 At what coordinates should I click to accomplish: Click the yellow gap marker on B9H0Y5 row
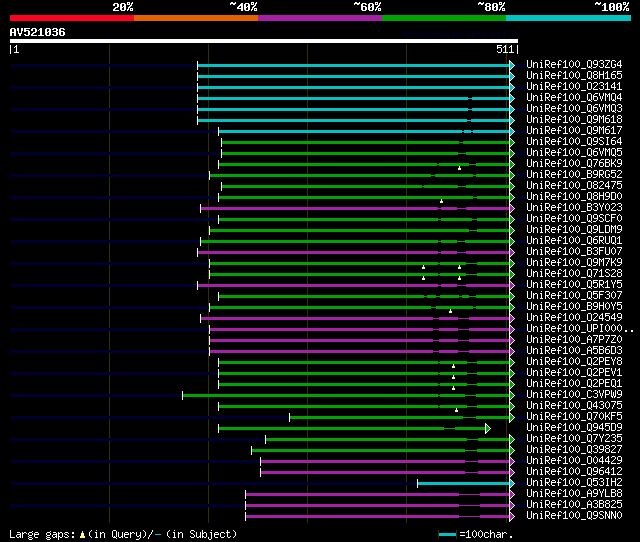coord(450,311)
